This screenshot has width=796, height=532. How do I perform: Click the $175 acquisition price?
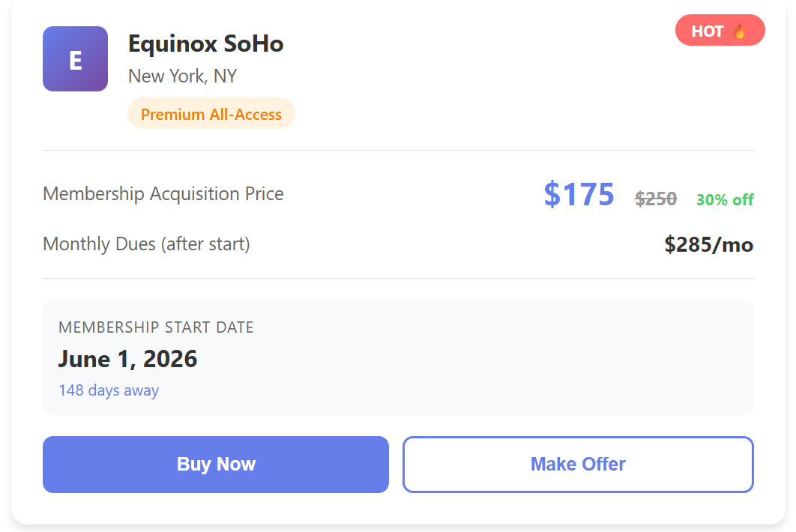click(579, 194)
